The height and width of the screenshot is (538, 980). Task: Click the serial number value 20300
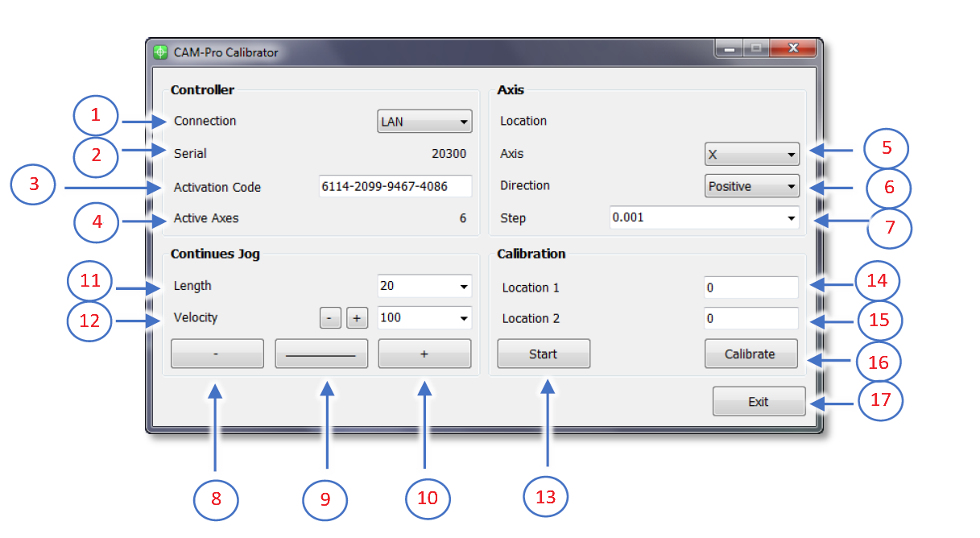pos(449,153)
